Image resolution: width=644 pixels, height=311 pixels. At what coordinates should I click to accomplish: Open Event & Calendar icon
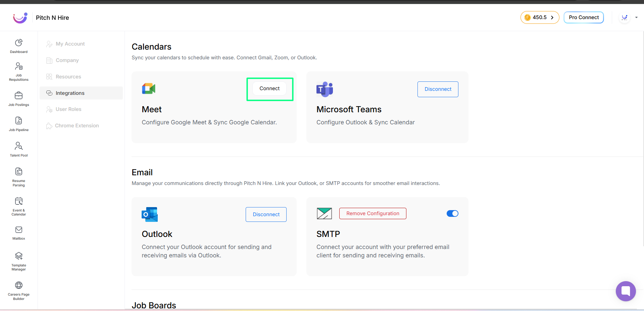(19, 201)
